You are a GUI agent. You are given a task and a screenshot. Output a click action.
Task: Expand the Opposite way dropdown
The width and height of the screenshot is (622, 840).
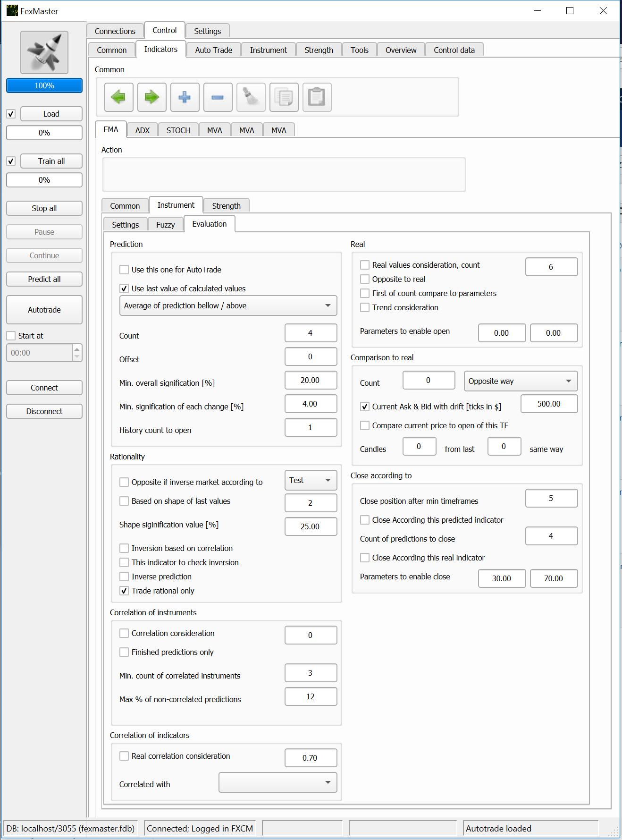click(521, 381)
